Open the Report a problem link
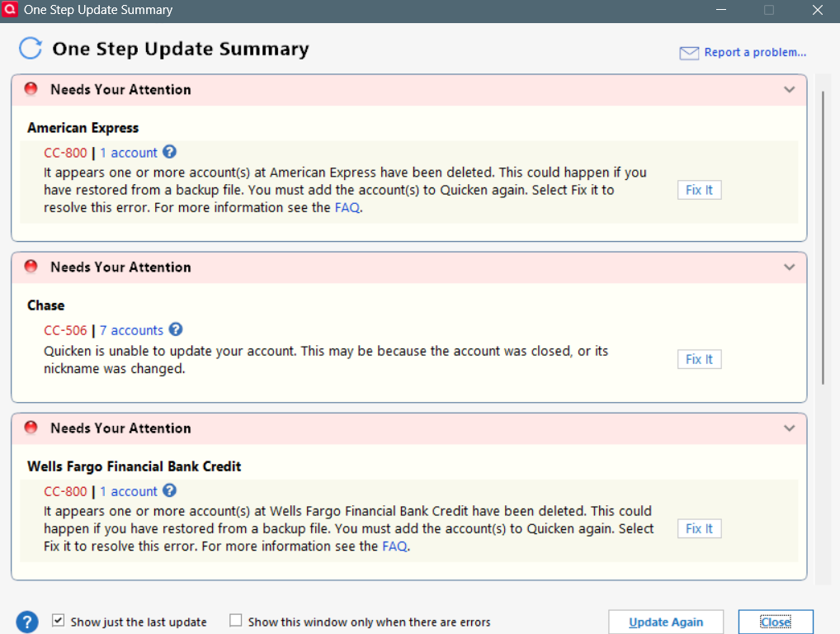 [755, 53]
